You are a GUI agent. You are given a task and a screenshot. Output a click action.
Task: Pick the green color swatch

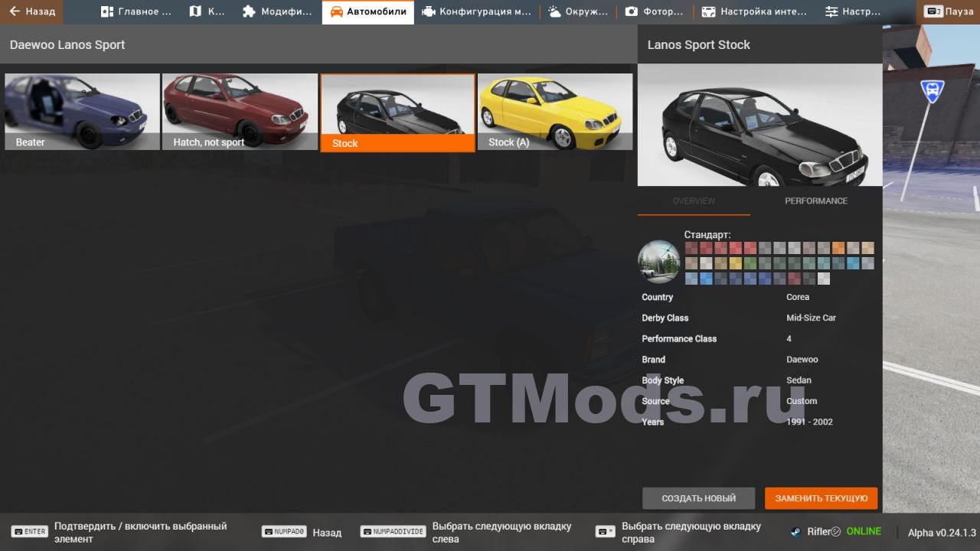click(750, 263)
